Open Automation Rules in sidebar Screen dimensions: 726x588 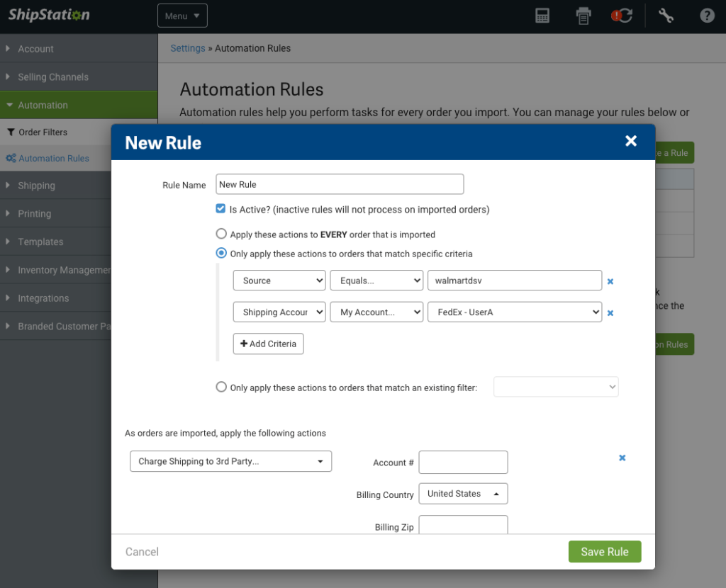[55, 158]
